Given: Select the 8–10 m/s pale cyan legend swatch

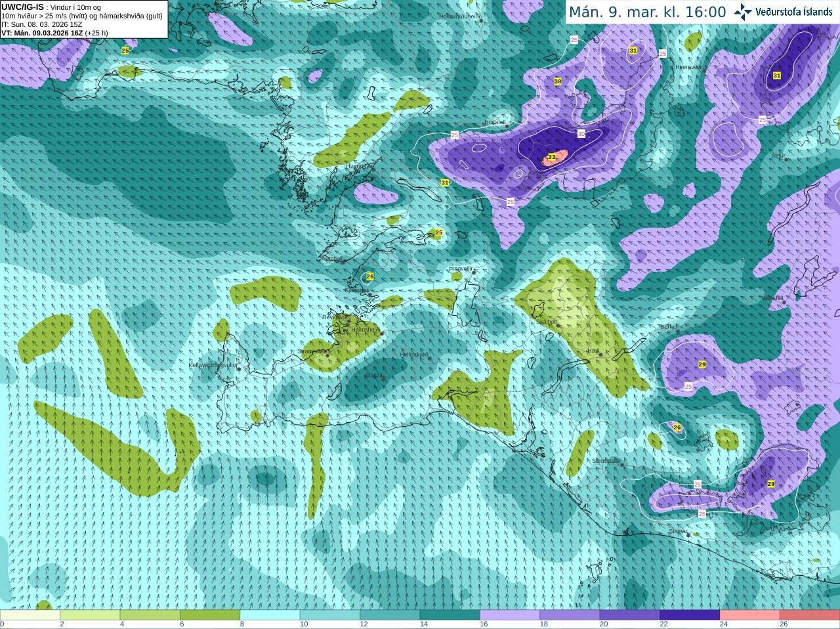Looking at the screenshot, I should point(270,615).
